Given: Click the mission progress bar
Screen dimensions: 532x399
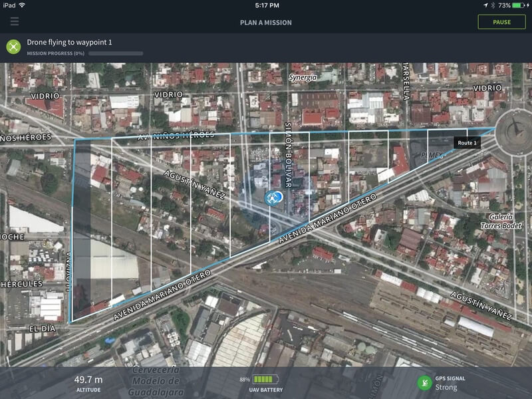Looking at the screenshot, I should pyautogui.click(x=116, y=53).
